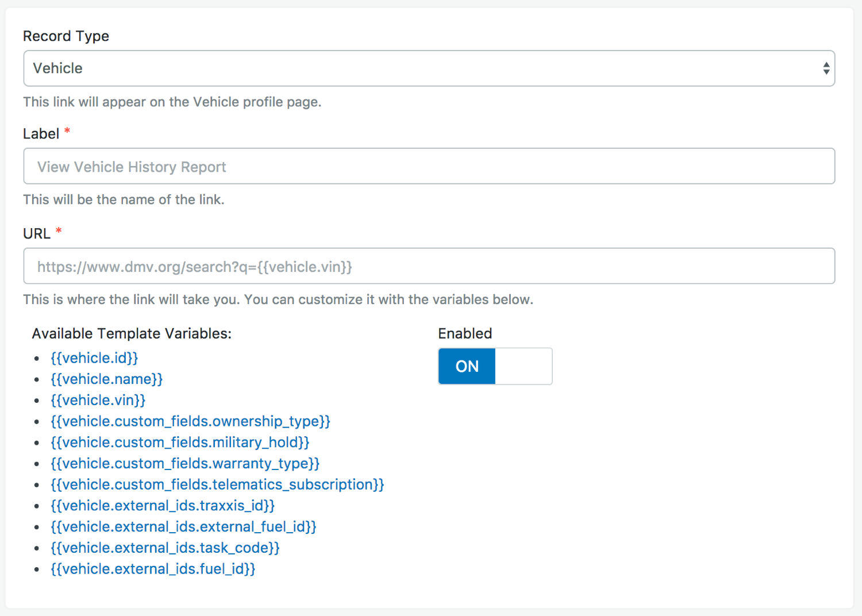Focus the URL input field

(x=428, y=266)
